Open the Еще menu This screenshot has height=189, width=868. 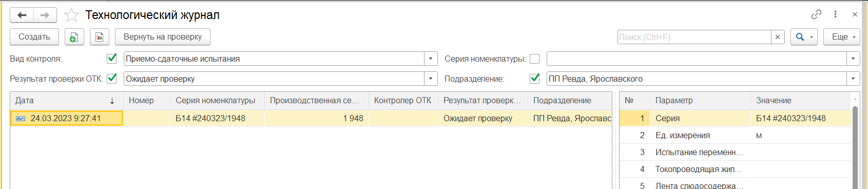[x=842, y=37]
